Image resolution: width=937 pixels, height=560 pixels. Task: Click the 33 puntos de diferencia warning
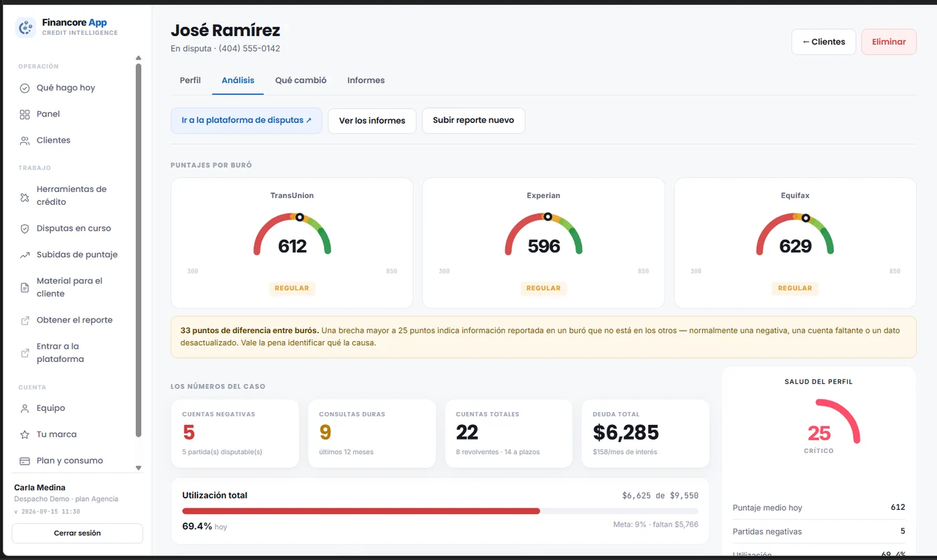pyautogui.click(x=543, y=337)
